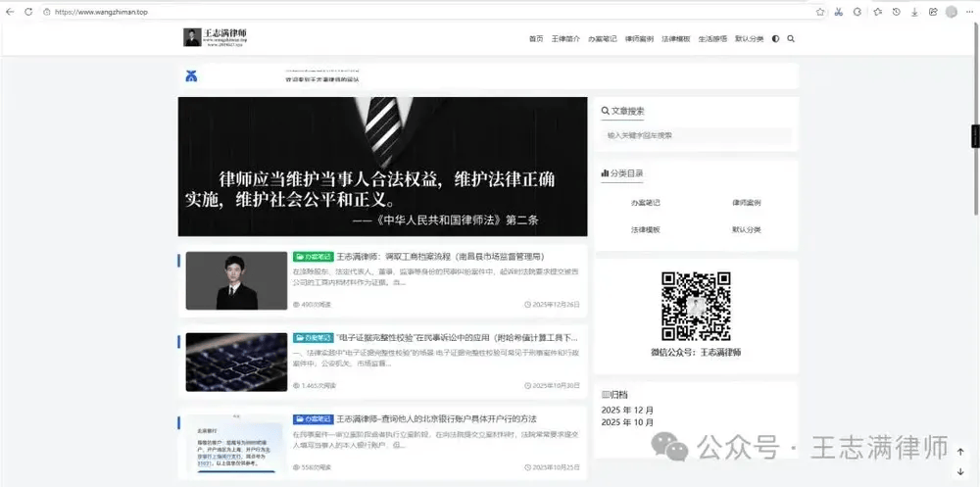Click the icon beside the 归档 heading

tap(605, 395)
